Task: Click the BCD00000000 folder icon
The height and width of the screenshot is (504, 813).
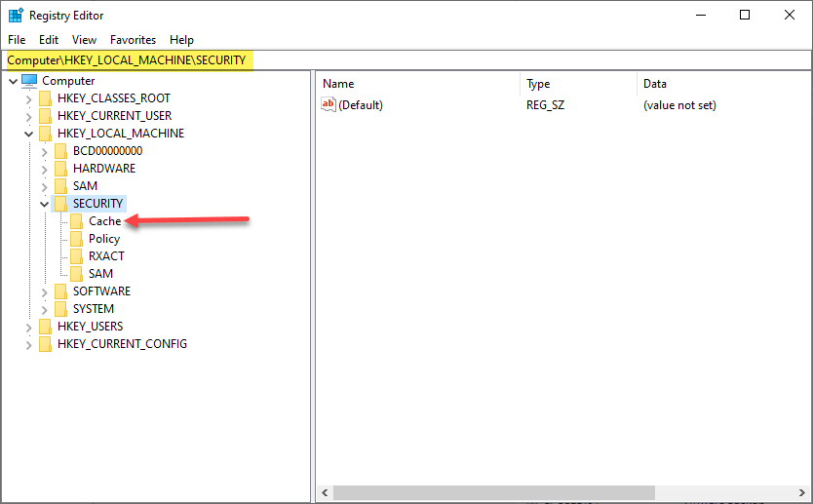Action: pyautogui.click(x=61, y=151)
